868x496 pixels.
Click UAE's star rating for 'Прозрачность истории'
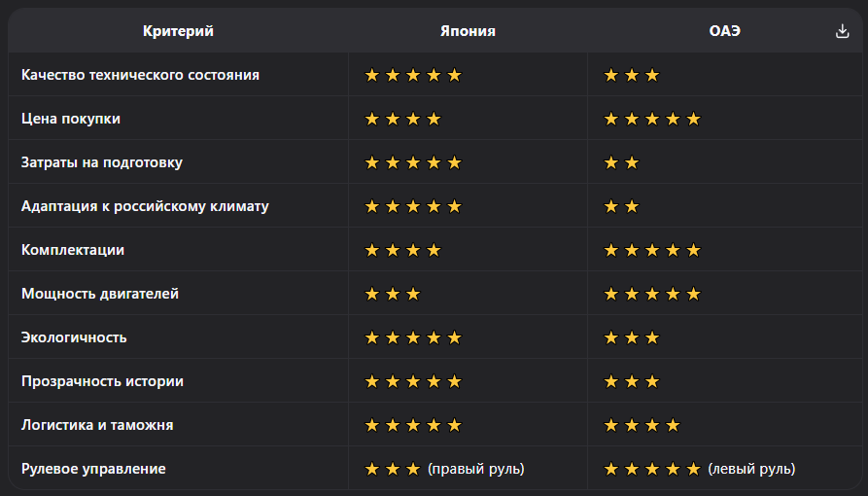point(632,381)
